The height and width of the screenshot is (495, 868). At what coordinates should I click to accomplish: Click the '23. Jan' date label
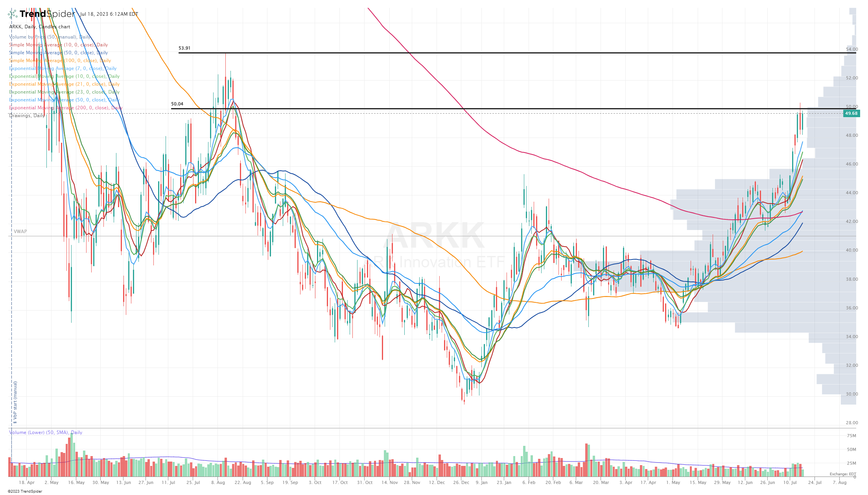[x=504, y=483]
